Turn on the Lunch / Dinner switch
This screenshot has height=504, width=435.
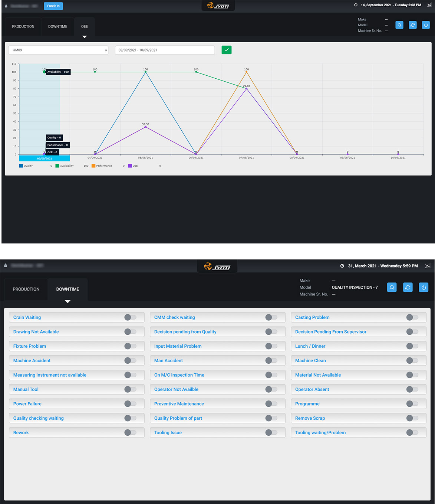click(412, 346)
